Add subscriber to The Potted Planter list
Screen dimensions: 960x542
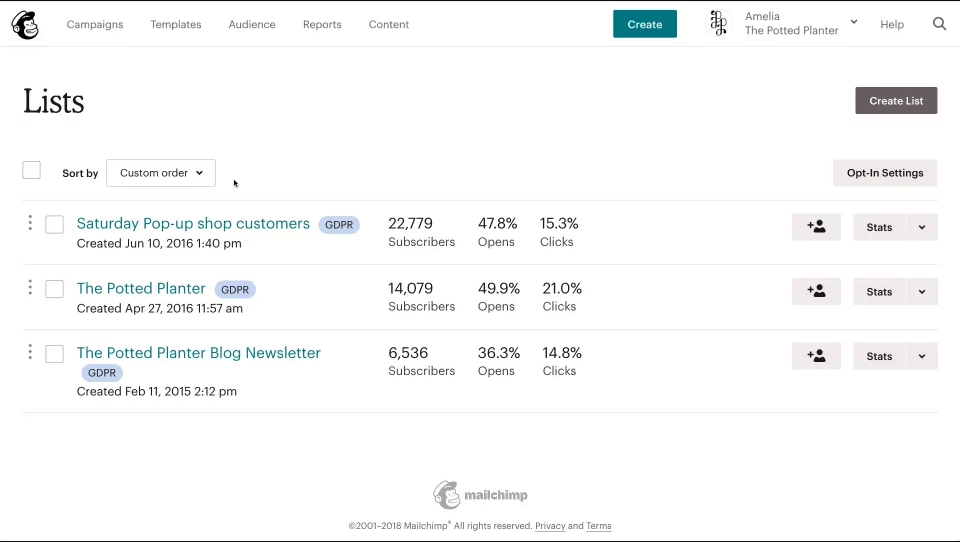[x=816, y=291]
